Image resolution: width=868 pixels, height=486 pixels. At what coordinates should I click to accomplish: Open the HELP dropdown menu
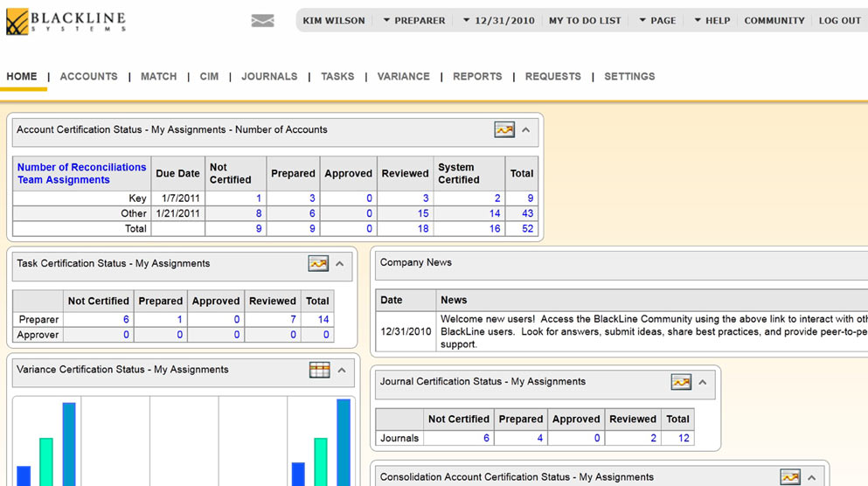712,20
